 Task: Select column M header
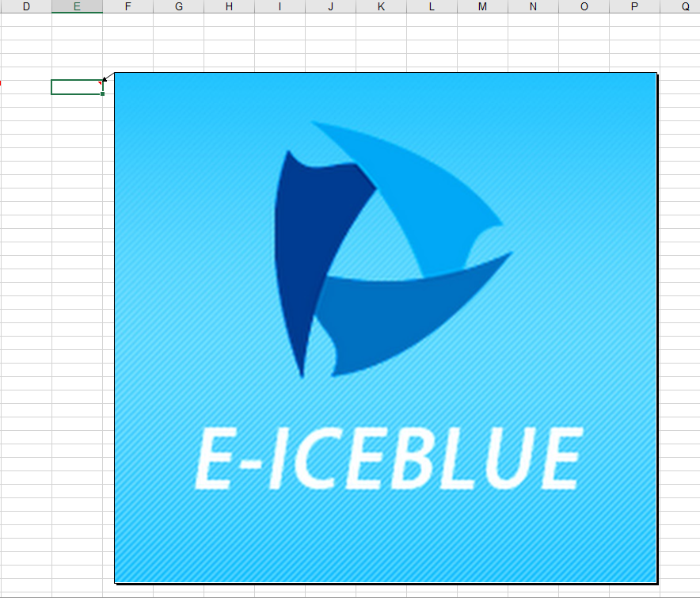(482, 6)
